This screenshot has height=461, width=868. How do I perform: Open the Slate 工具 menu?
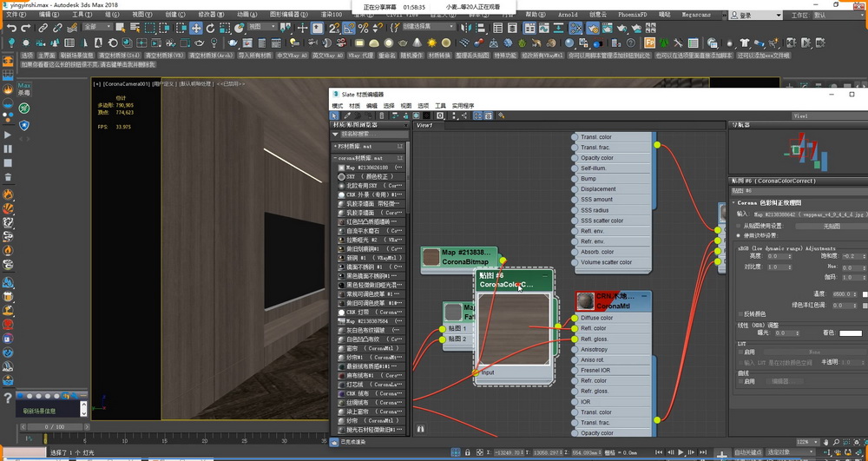pyautogui.click(x=440, y=106)
